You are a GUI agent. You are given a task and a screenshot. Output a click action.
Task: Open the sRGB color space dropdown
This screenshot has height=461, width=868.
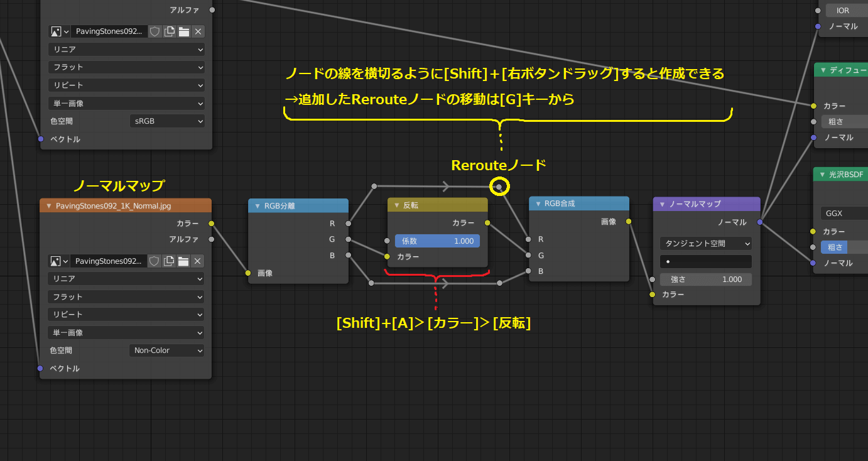pos(167,121)
